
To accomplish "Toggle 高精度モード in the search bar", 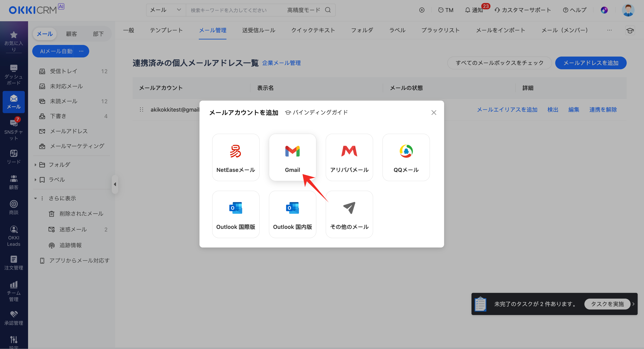I will pos(304,10).
